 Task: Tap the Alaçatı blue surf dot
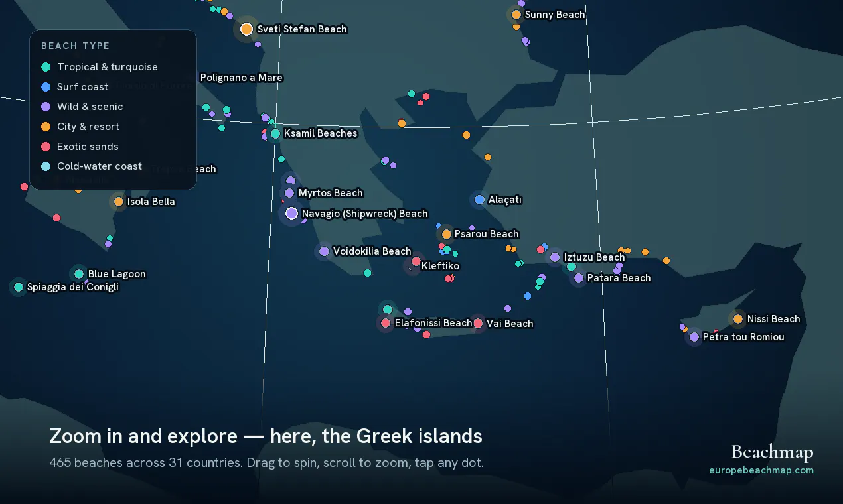point(480,200)
